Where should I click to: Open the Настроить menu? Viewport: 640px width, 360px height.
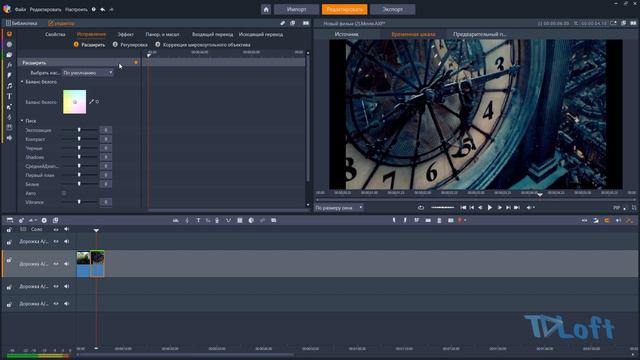point(76,9)
